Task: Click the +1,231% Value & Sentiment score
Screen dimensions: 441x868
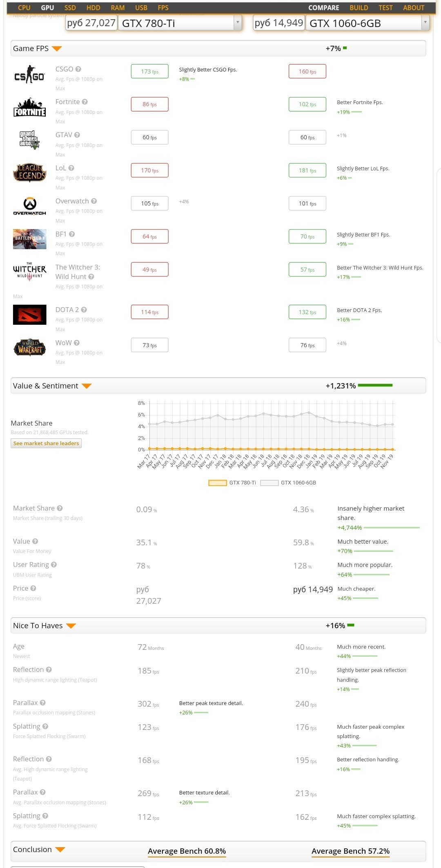Action: [x=341, y=386]
